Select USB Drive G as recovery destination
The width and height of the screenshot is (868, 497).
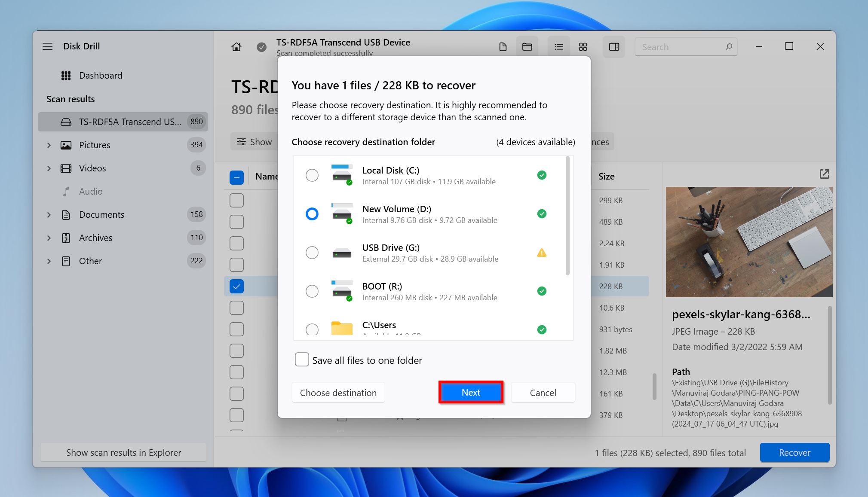[312, 252]
